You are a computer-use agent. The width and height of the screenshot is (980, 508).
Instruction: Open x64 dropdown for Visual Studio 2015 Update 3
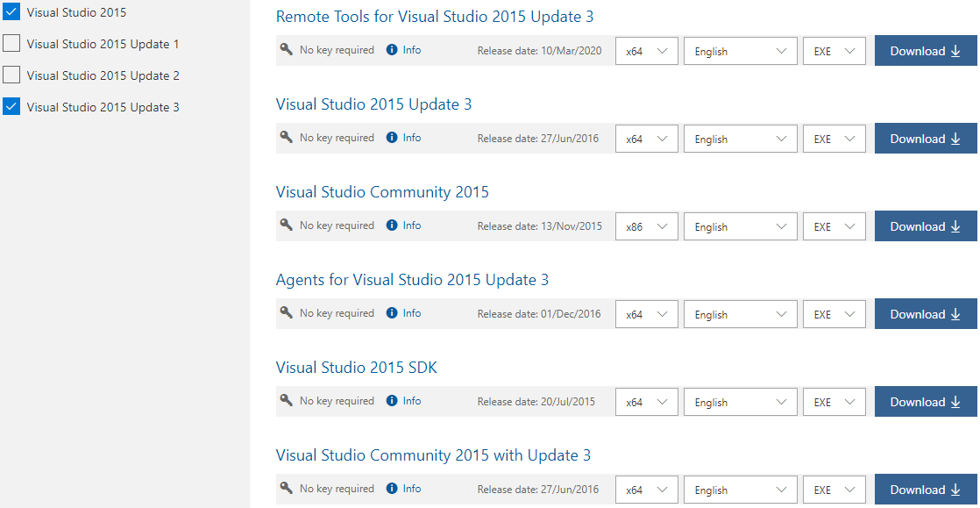pyautogui.click(x=647, y=139)
